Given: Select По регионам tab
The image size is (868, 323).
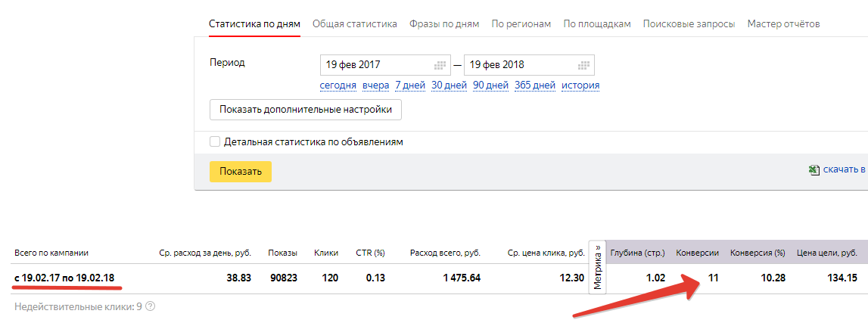Looking at the screenshot, I should point(521,23).
